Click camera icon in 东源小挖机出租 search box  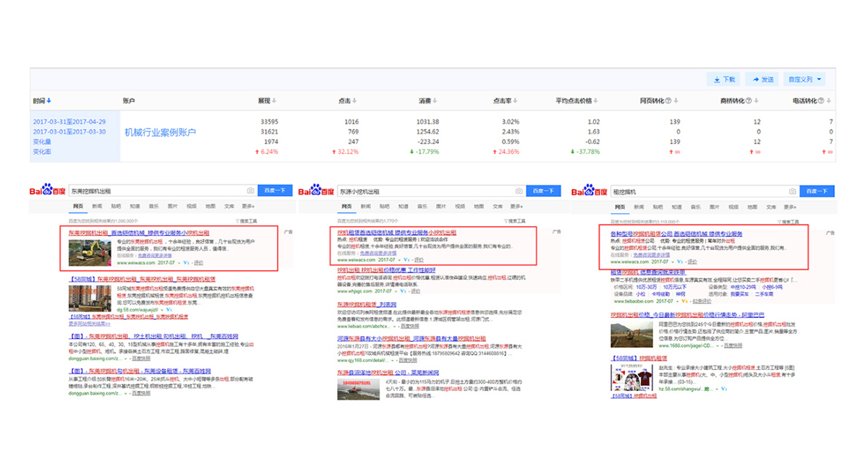tap(519, 191)
